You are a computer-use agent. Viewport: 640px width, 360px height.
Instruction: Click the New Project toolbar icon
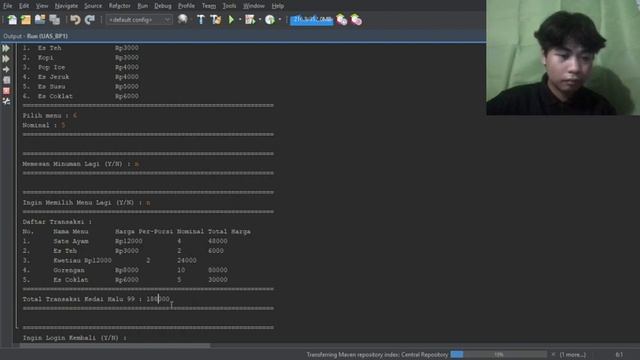pyautogui.click(x=26, y=19)
